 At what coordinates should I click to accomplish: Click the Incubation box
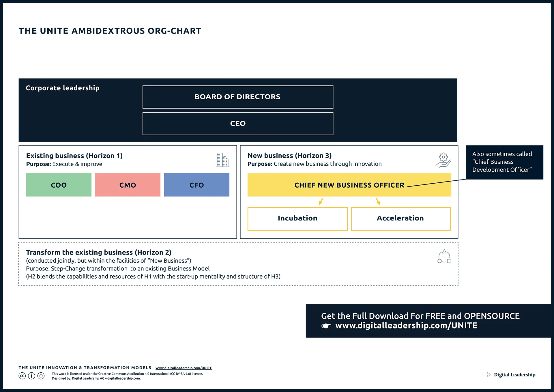pos(297,219)
